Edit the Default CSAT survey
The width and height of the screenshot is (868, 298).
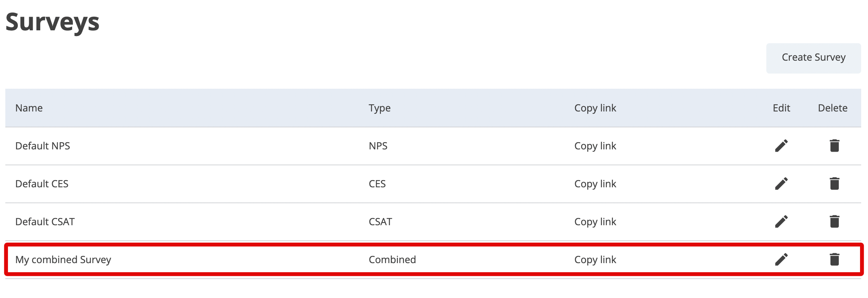(781, 221)
